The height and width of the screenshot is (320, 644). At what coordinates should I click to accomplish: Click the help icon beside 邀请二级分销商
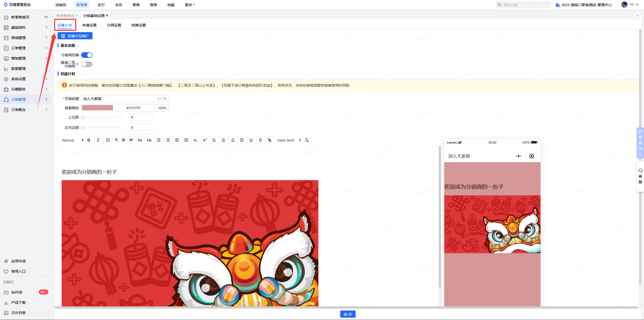(x=77, y=64)
